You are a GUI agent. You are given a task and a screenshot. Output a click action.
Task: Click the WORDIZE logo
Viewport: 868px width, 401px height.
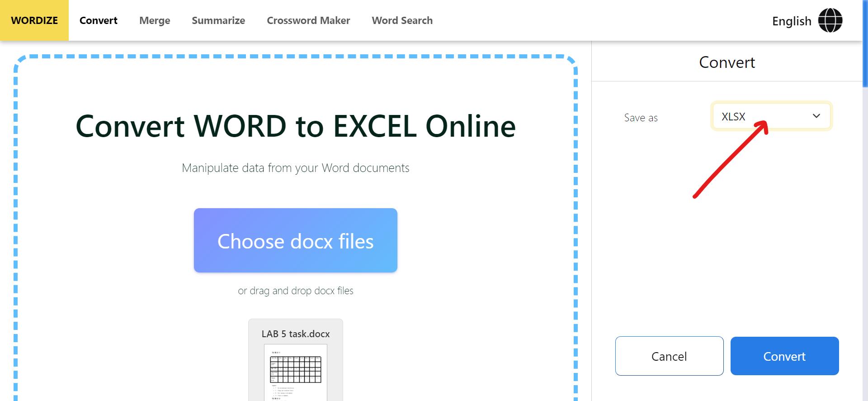(34, 20)
